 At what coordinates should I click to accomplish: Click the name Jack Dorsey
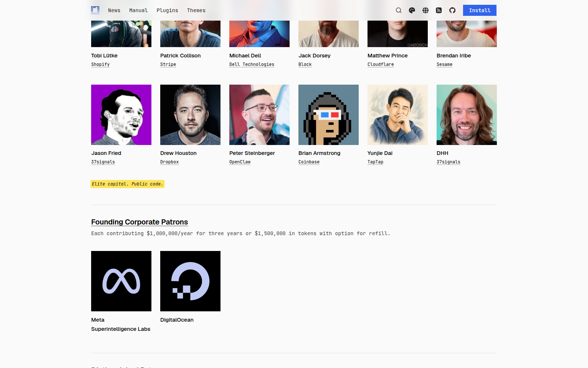tap(315, 56)
